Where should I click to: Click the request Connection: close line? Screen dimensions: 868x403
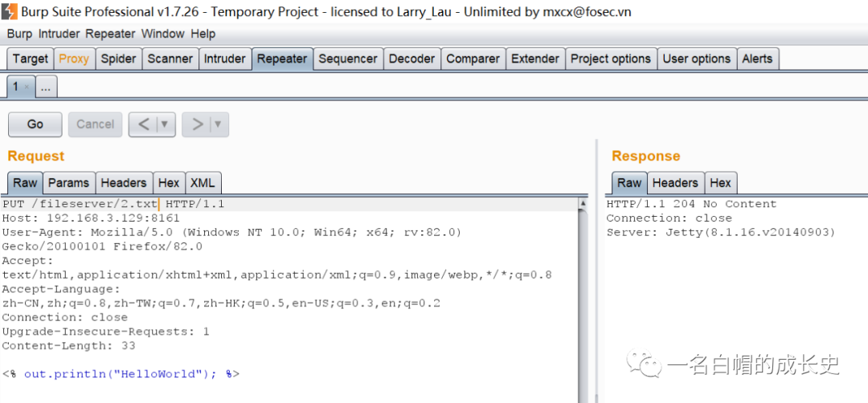[65, 317]
